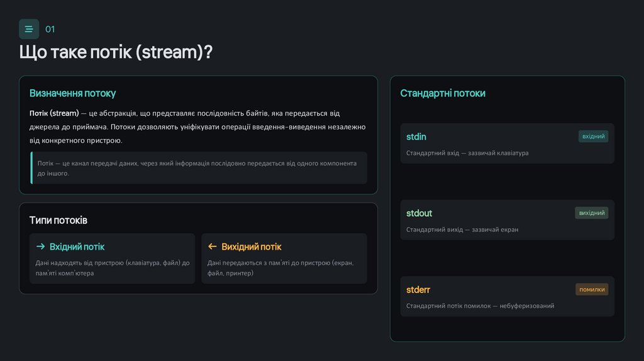Click the teal right arrow icon
644x361 pixels.
[x=40, y=247]
